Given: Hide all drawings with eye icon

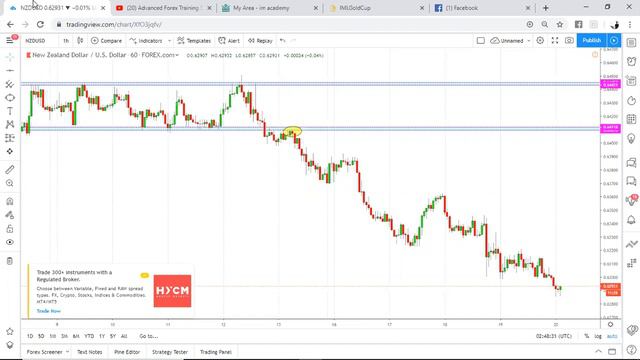Looking at the screenshot, I should [10, 242].
